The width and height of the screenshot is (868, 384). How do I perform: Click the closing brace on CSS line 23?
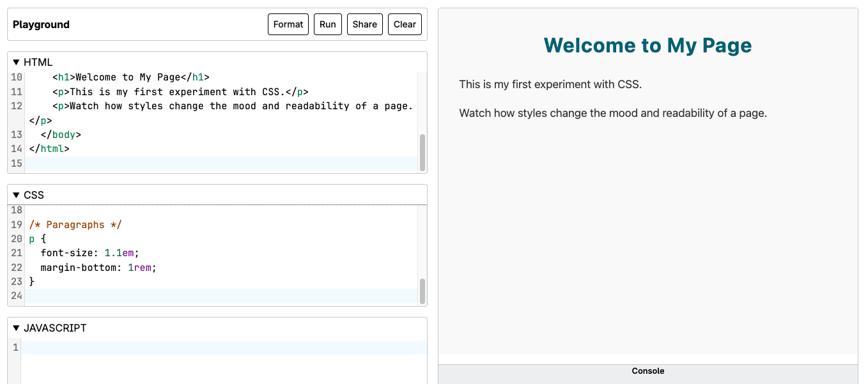coord(32,281)
